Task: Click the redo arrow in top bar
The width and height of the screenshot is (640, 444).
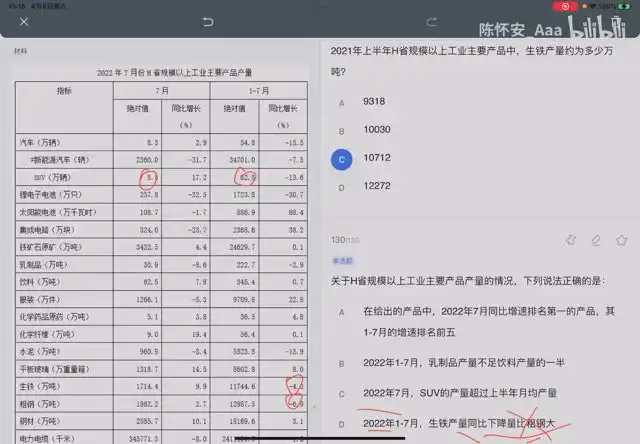Action: pyautogui.click(x=431, y=22)
